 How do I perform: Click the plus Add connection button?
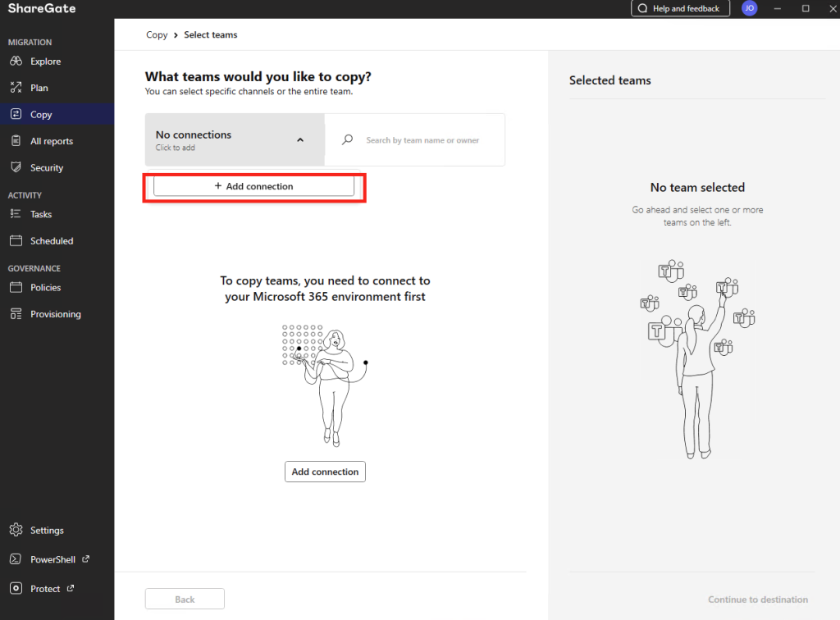coord(254,186)
